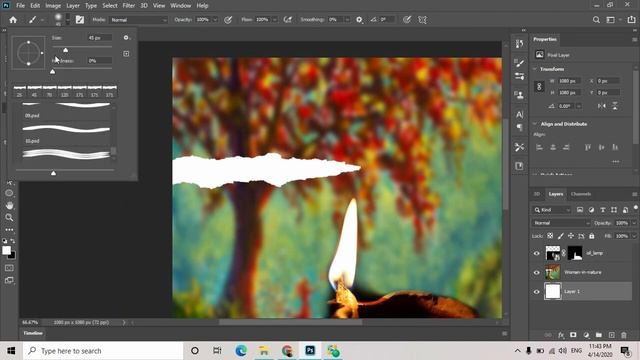This screenshot has width=640, height=360.
Task: Toggle lock all padlock icon
Action: tap(591, 236)
